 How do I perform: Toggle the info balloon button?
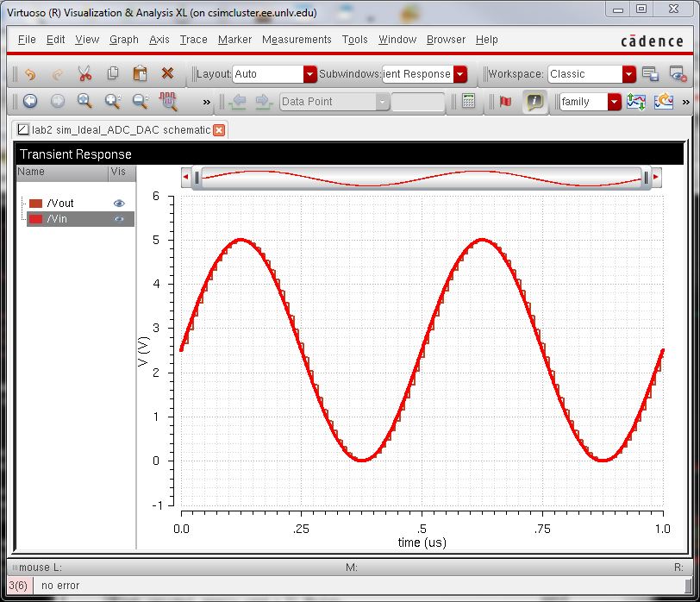534,102
